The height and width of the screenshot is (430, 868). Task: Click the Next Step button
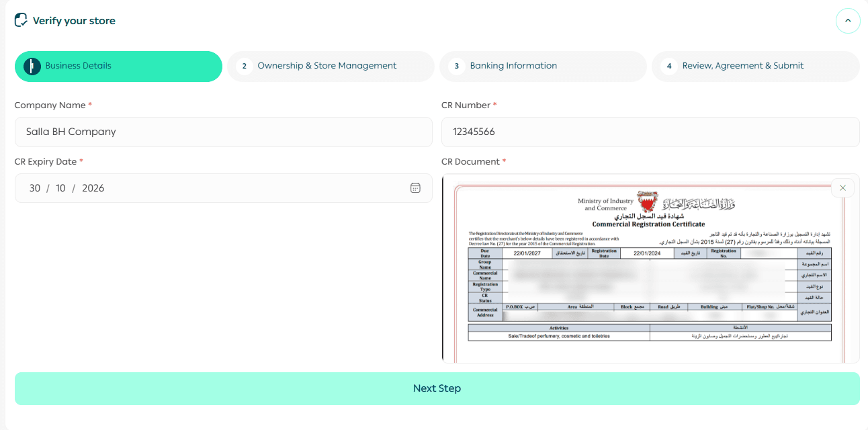[437, 388]
